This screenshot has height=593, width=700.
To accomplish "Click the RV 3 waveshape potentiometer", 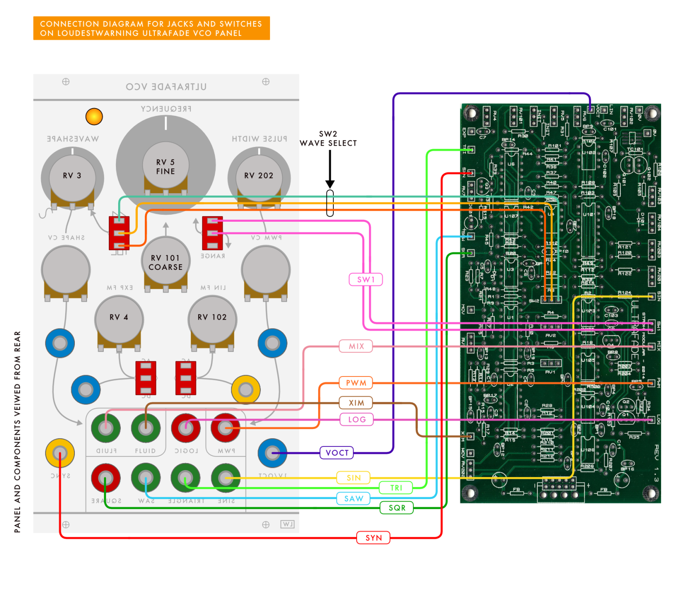I will 72,179.
